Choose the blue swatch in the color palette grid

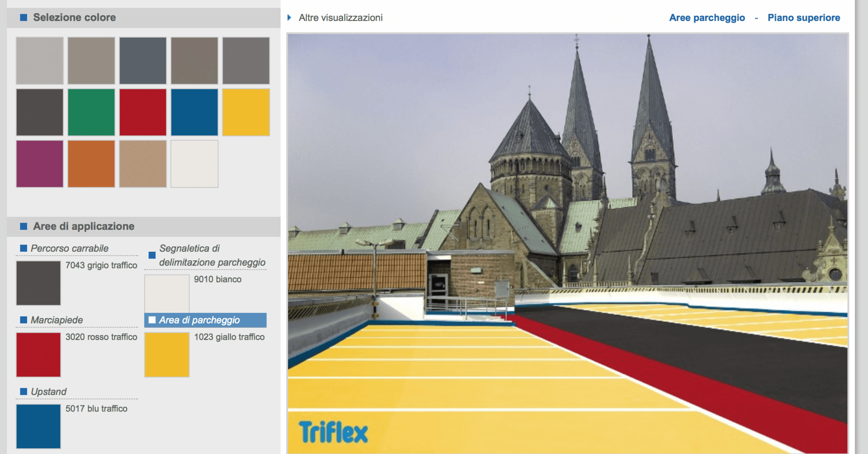[x=194, y=112]
